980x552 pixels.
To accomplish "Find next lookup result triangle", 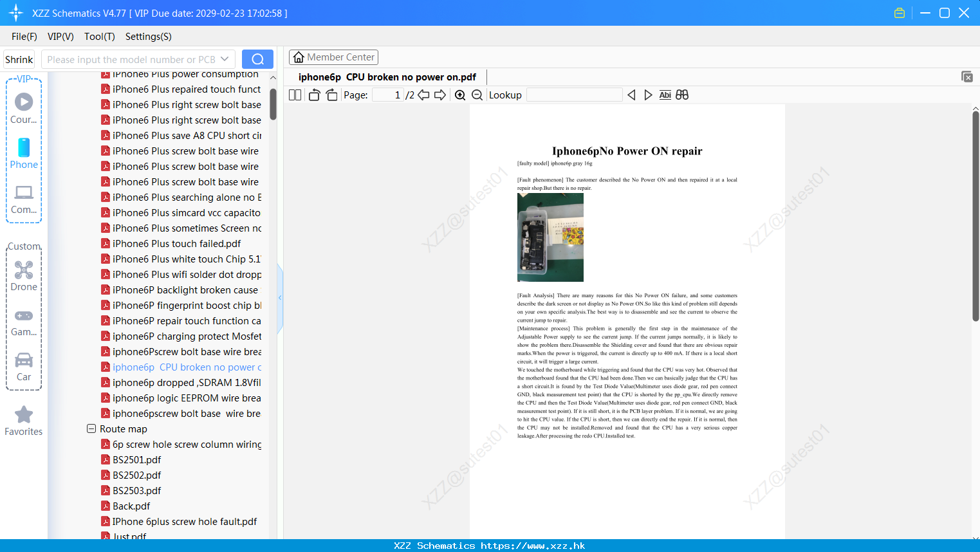I will tap(648, 95).
